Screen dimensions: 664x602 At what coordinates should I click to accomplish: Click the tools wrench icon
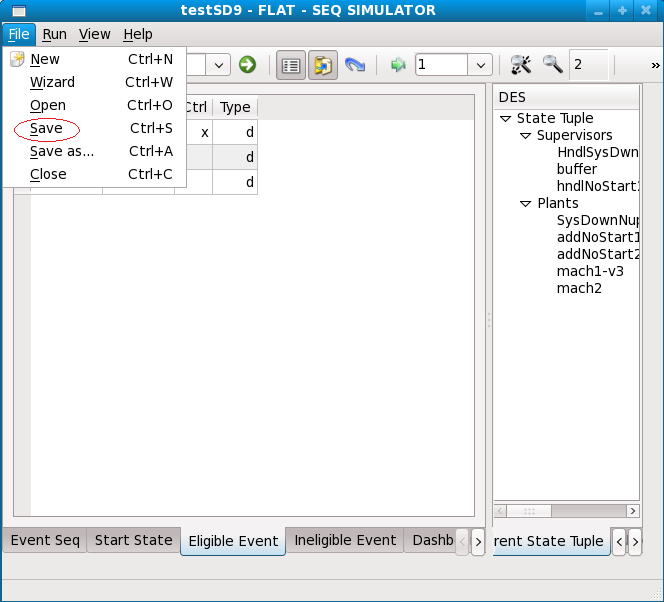[520, 65]
